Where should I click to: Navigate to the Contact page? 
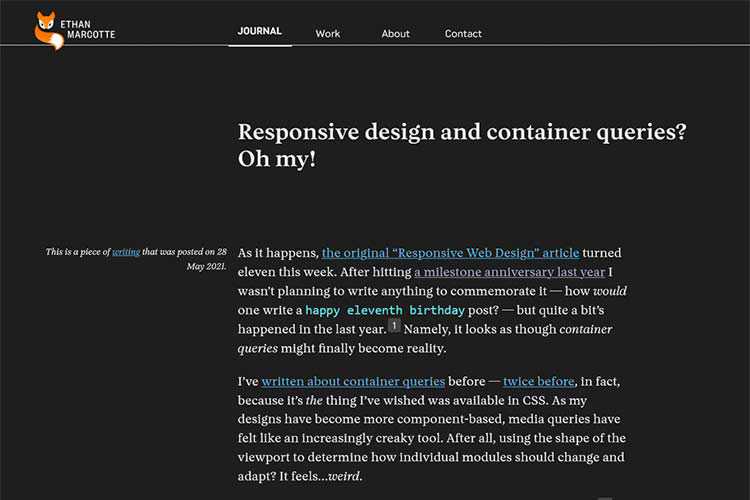pos(463,34)
